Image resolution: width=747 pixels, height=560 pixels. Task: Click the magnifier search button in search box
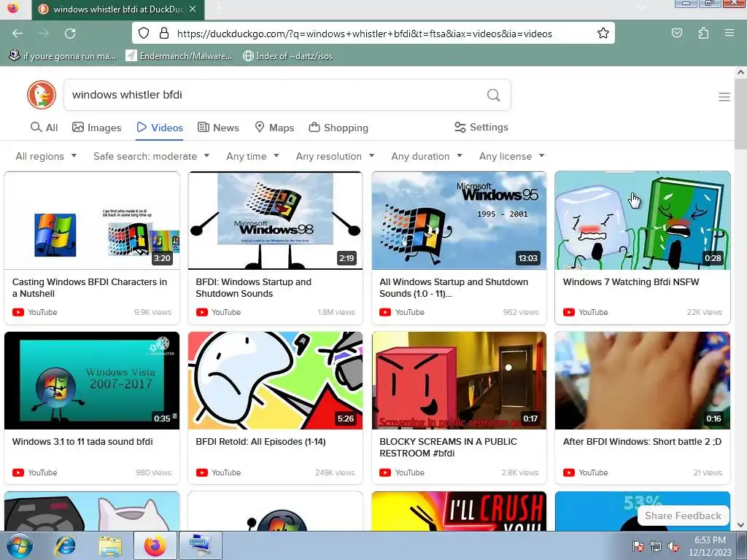[494, 95]
